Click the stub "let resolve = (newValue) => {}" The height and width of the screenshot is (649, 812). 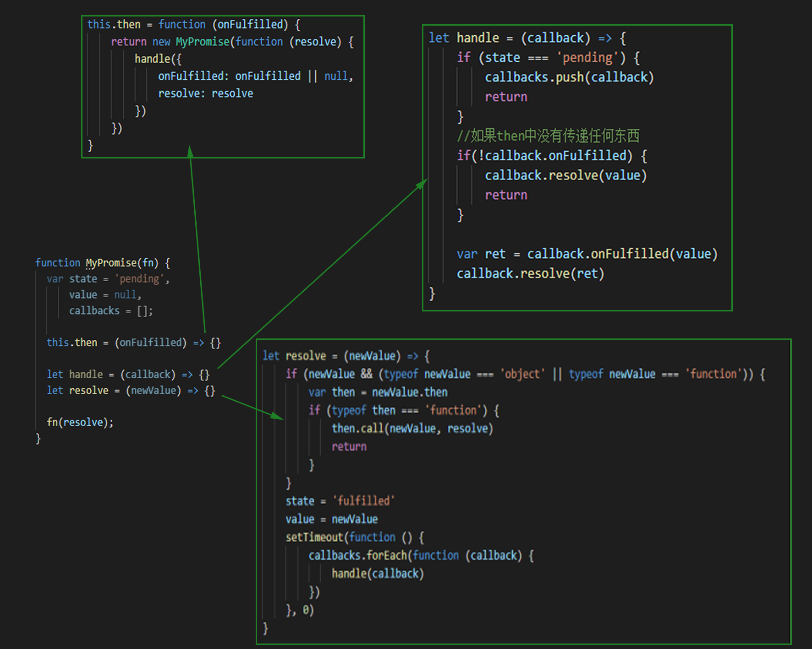[x=131, y=391]
